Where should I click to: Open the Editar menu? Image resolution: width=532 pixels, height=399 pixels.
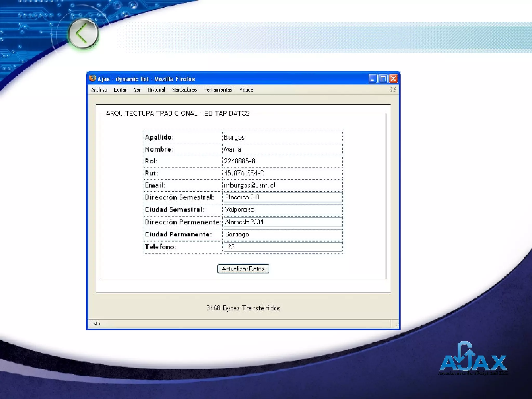120,90
